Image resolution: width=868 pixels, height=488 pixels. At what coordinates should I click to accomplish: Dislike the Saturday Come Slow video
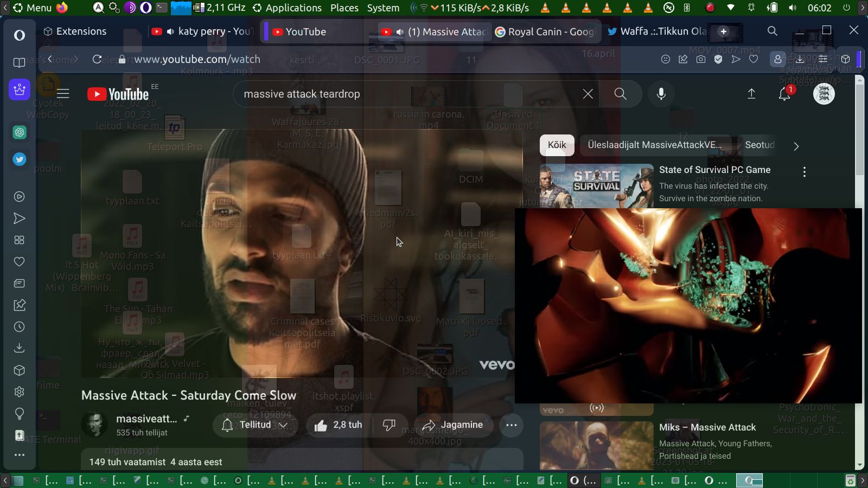click(389, 425)
